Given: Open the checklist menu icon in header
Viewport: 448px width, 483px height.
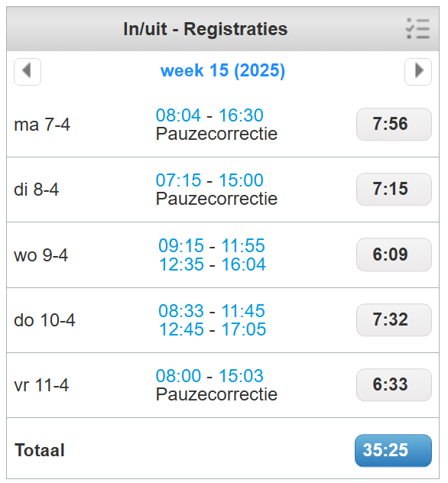Looking at the screenshot, I should pyautogui.click(x=418, y=28).
